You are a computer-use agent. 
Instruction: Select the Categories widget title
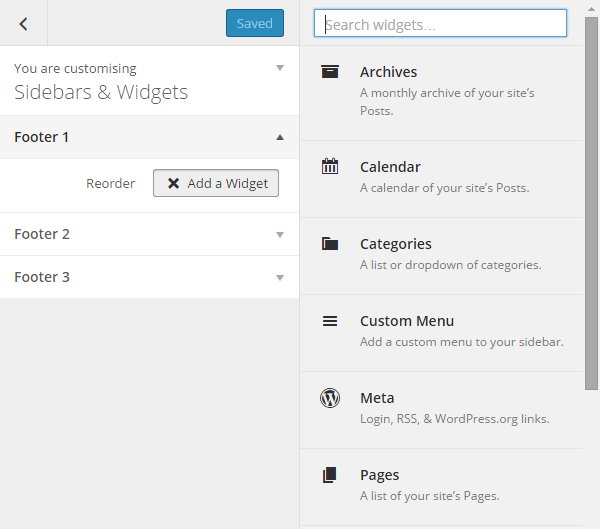[x=396, y=244]
